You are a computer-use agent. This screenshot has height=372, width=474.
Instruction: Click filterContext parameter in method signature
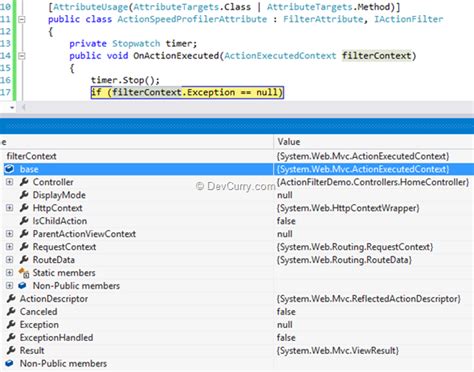(377, 56)
